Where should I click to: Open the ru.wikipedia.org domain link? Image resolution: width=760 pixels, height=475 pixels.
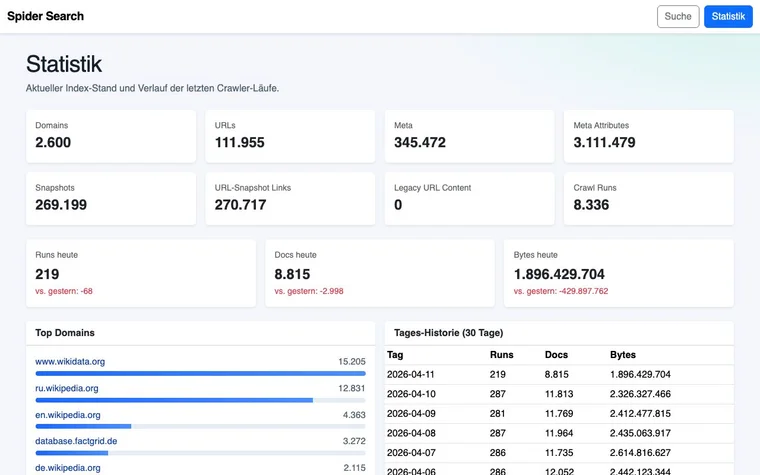(x=66, y=388)
